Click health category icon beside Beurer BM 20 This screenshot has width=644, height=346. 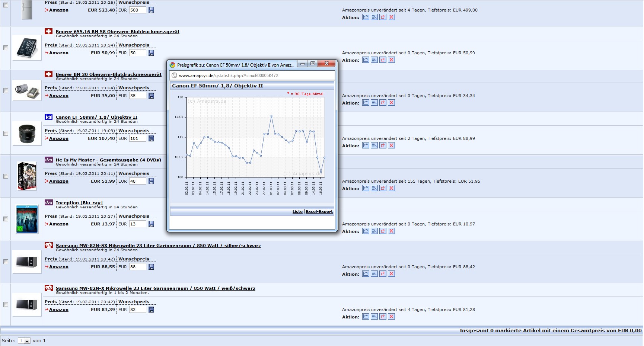tap(48, 74)
